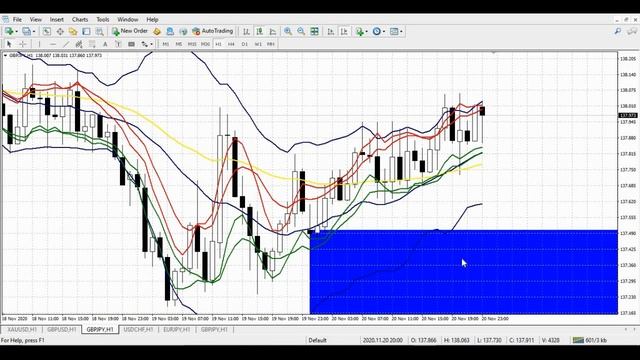
Task: Switch to the GBPUSD,H1 chart tab
Action: (x=62, y=329)
